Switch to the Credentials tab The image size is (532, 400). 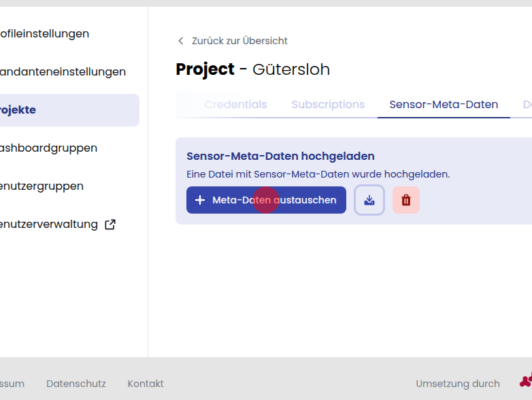click(x=235, y=105)
